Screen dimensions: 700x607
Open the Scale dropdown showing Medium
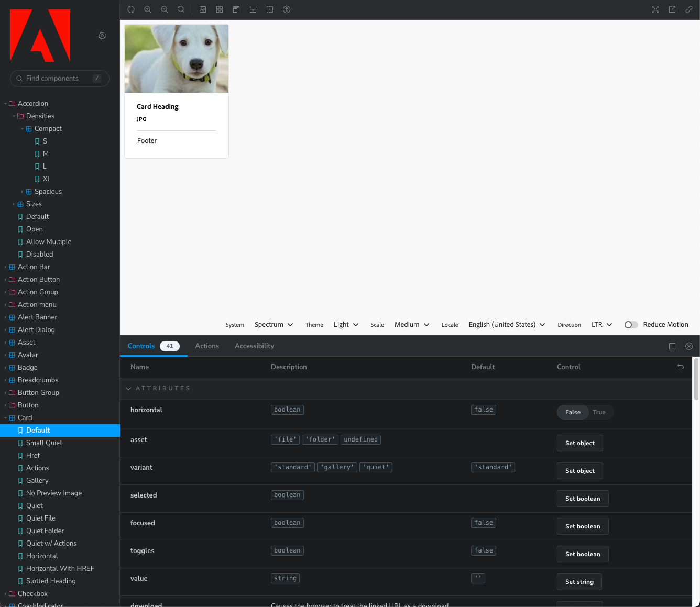[x=412, y=325]
